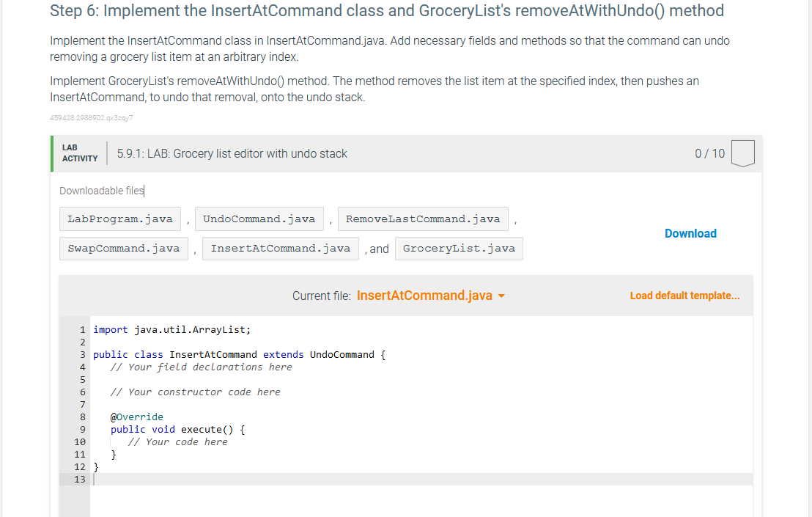Place cursor on line 13 of the code editor

click(x=147, y=479)
